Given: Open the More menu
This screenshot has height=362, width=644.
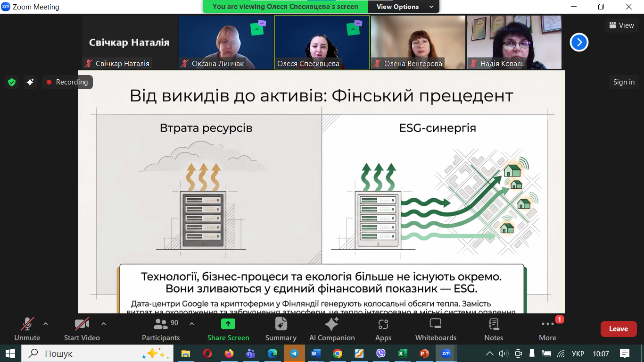Looking at the screenshot, I should pyautogui.click(x=547, y=329).
